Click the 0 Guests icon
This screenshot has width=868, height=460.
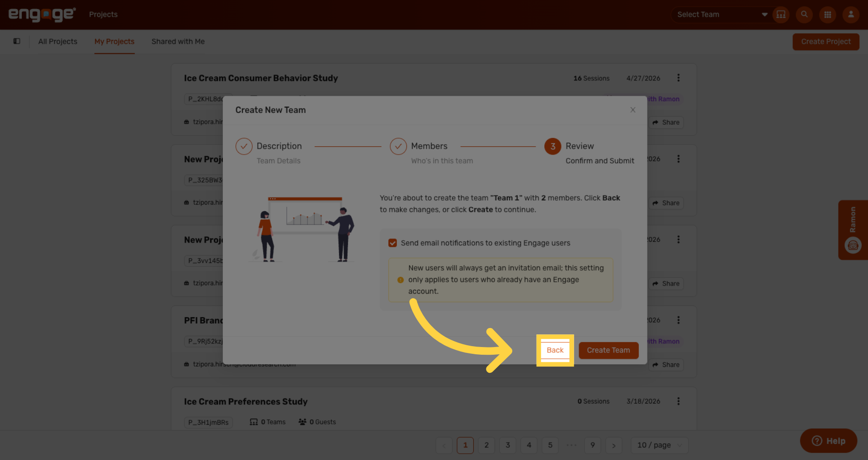tap(302, 422)
